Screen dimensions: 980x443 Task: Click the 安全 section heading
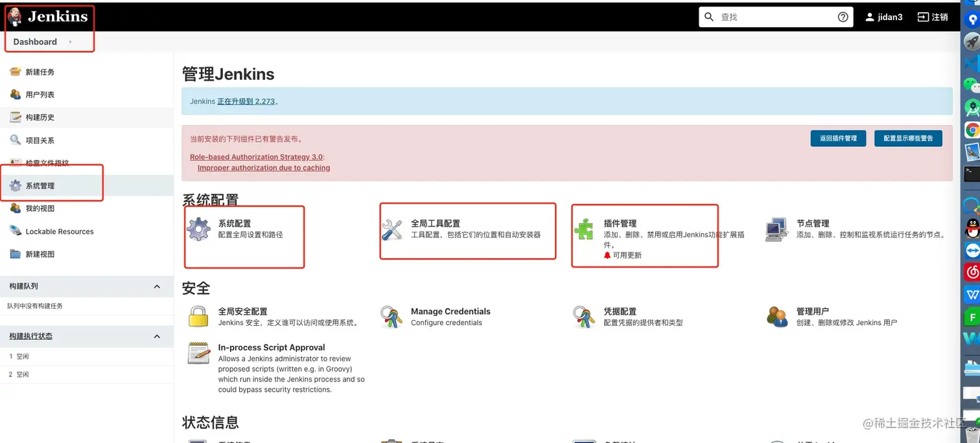[196, 288]
